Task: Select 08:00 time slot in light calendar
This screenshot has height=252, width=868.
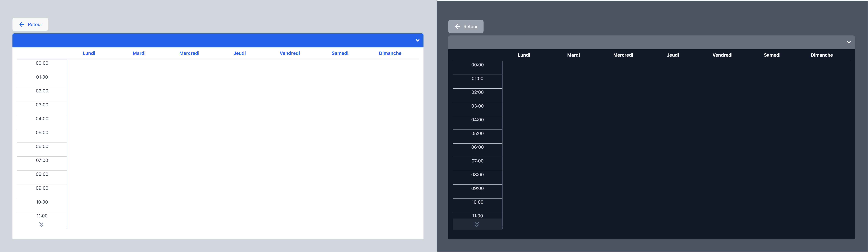Action: point(42,174)
